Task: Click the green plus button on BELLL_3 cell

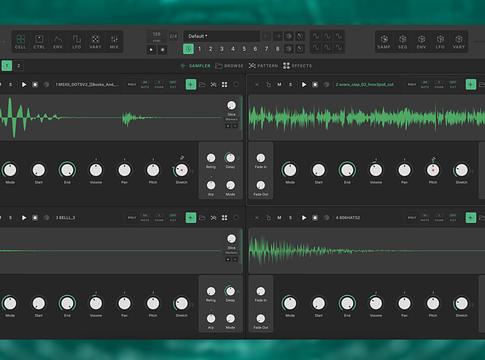Action: point(191,218)
